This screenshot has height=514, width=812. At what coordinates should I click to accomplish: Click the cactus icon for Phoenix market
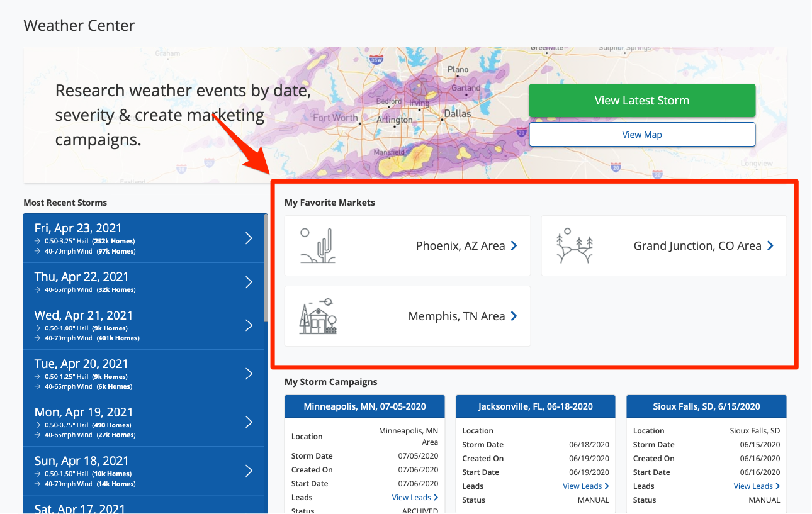[x=318, y=245]
